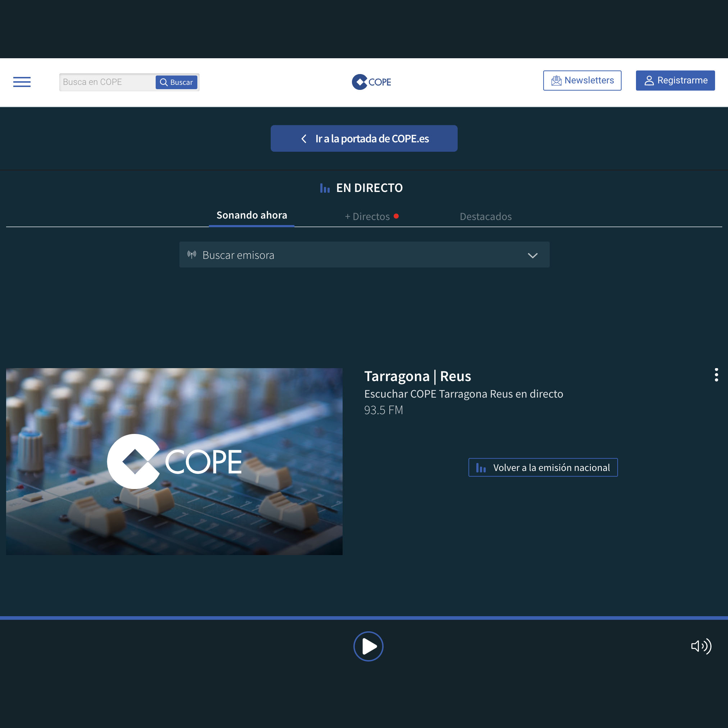This screenshot has width=728, height=728.
Task: Click the Buscar search button
Action: tap(177, 82)
